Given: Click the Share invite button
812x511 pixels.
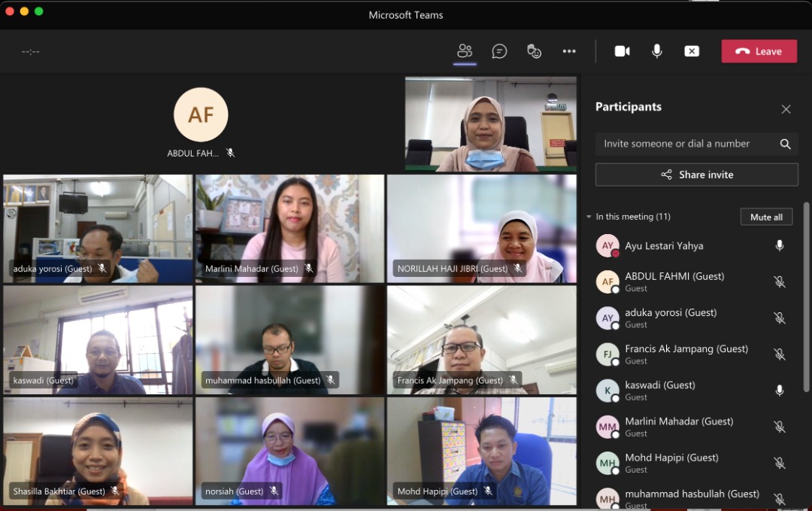Looking at the screenshot, I should [x=696, y=175].
